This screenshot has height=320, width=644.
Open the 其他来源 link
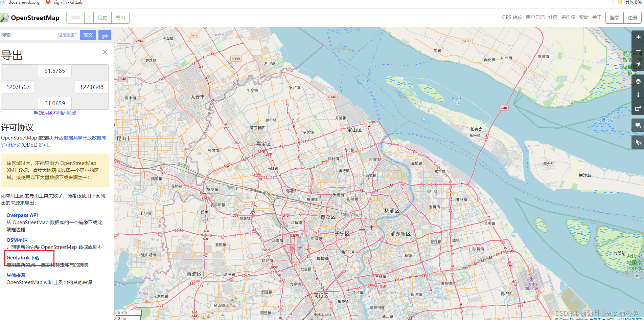(x=16, y=275)
